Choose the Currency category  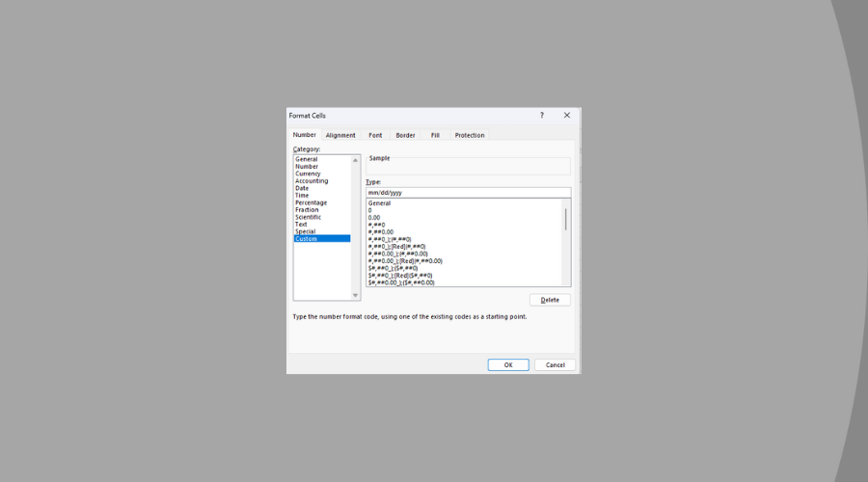pyautogui.click(x=308, y=174)
